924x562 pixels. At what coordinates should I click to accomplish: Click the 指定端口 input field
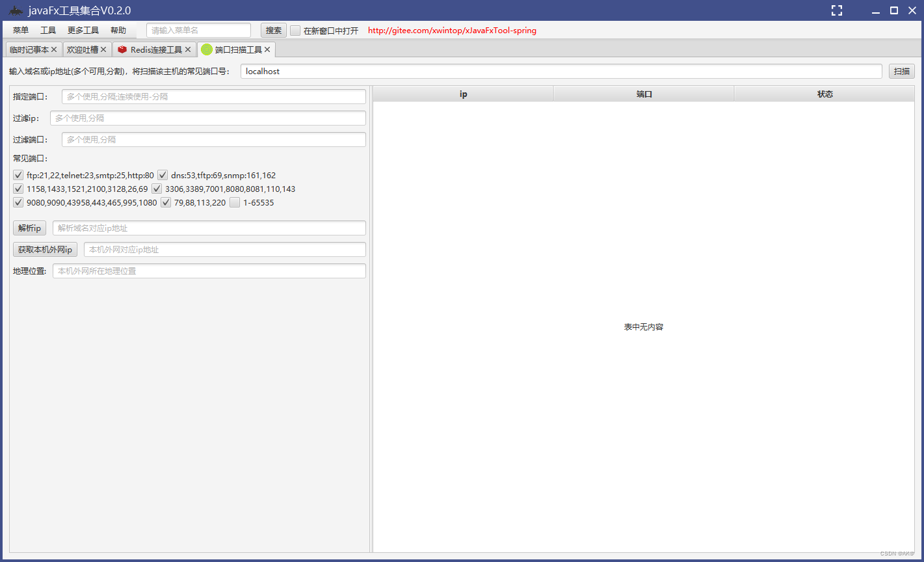214,96
